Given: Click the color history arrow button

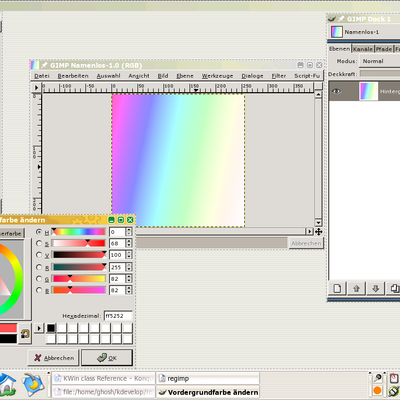Looking at the screenshot, I should pos(39,328).
